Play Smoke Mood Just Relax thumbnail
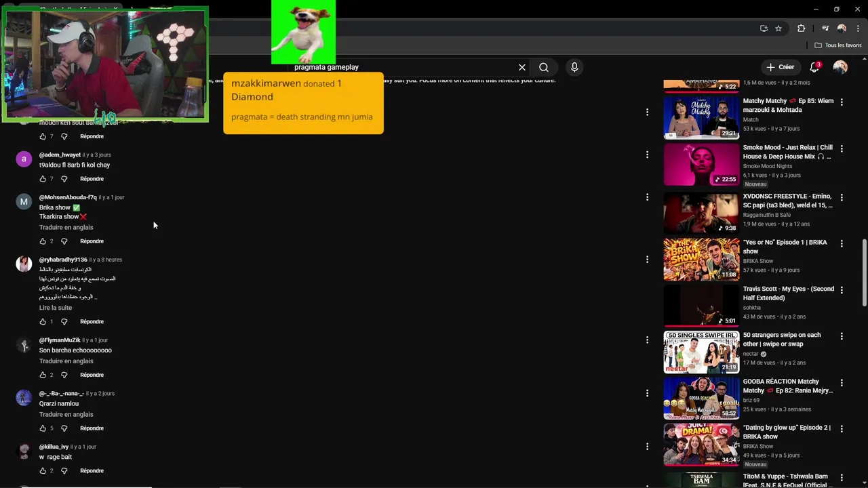Image resolution: width=868 pixels, height=488 pixels. [x=701, y=164]
